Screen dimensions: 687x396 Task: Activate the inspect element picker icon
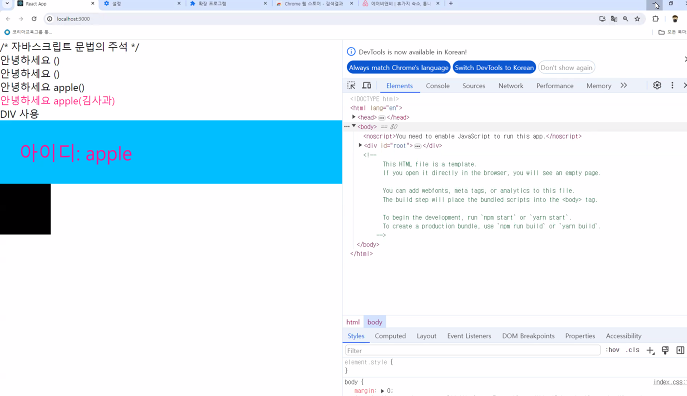click(x=351, y=85)
